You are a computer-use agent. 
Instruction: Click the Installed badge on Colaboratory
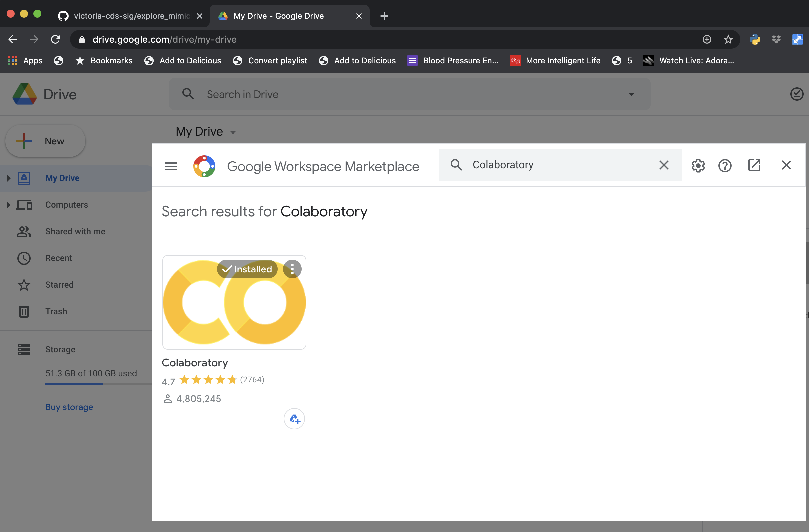click(247, 269)
